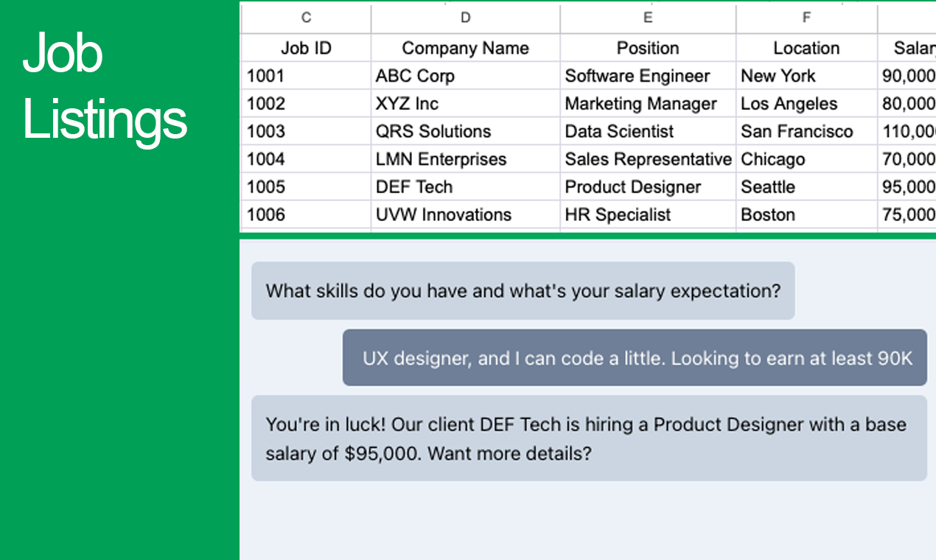Viewport: 936px width, 560px height.
Task: Click column F header
Action: (806, 18)
